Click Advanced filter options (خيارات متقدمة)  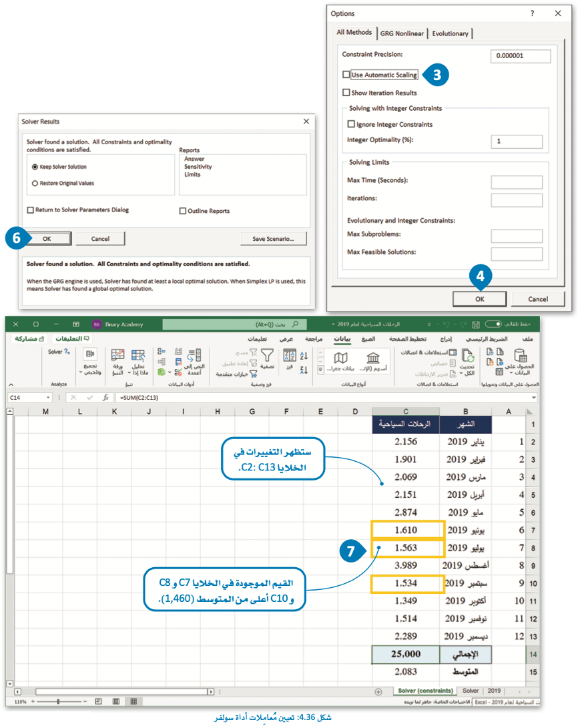tap(236, 374)
